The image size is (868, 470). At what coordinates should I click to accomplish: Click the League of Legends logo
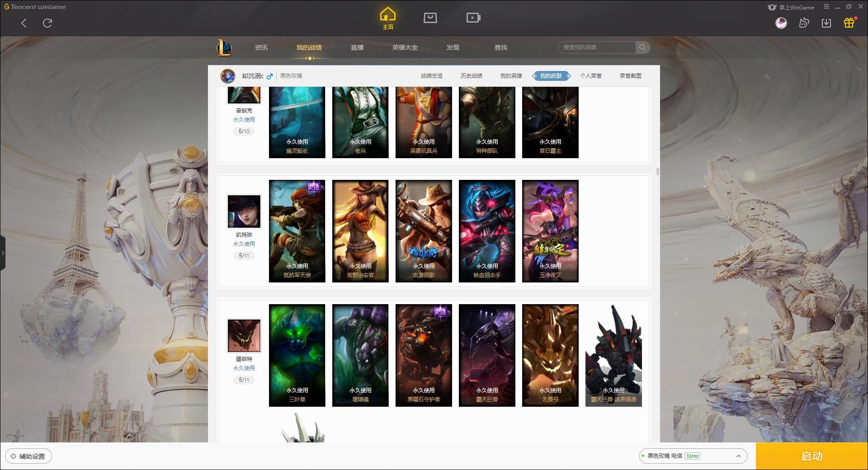click(224, 47)
